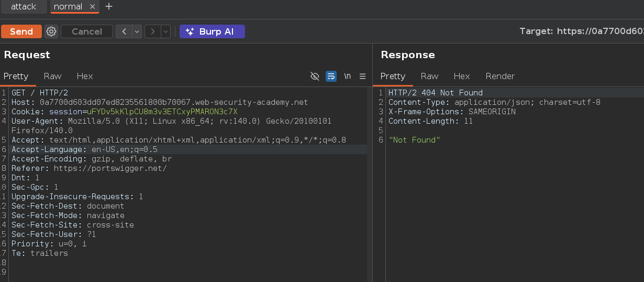Viewport: 644px width, 282px height.
Task: Open the Response Pretty view tab
Action: pos(393,76)
